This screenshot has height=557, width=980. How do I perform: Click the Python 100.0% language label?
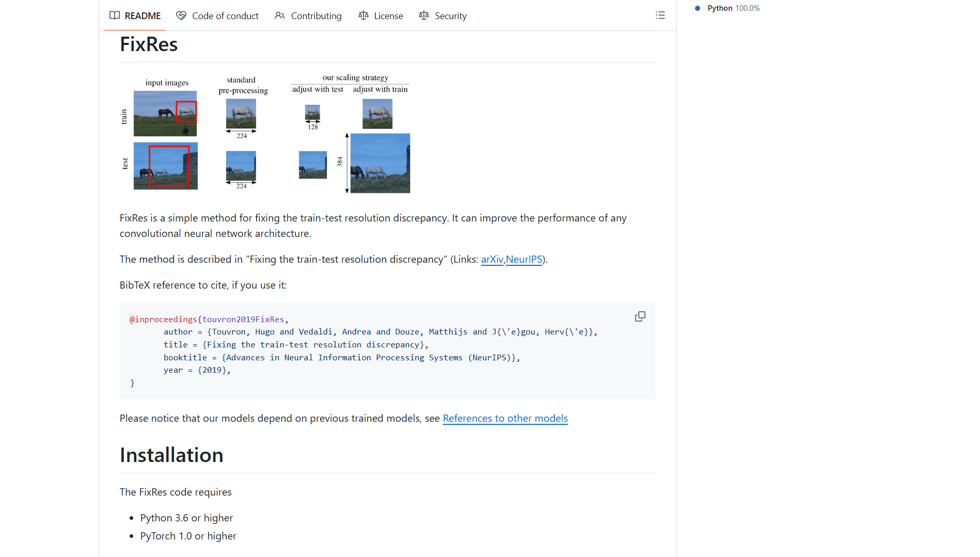733,8
